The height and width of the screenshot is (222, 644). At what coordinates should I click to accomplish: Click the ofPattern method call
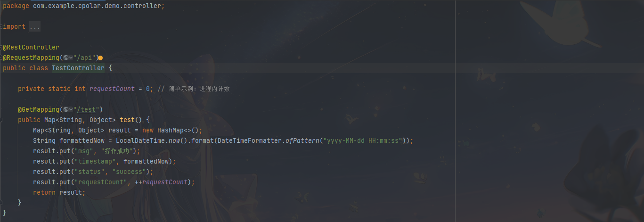coord(302,141)
